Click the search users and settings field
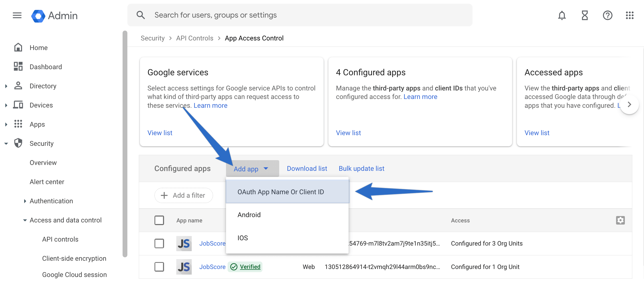The height and width of the screenshot is (290, 644). point(300,15)
